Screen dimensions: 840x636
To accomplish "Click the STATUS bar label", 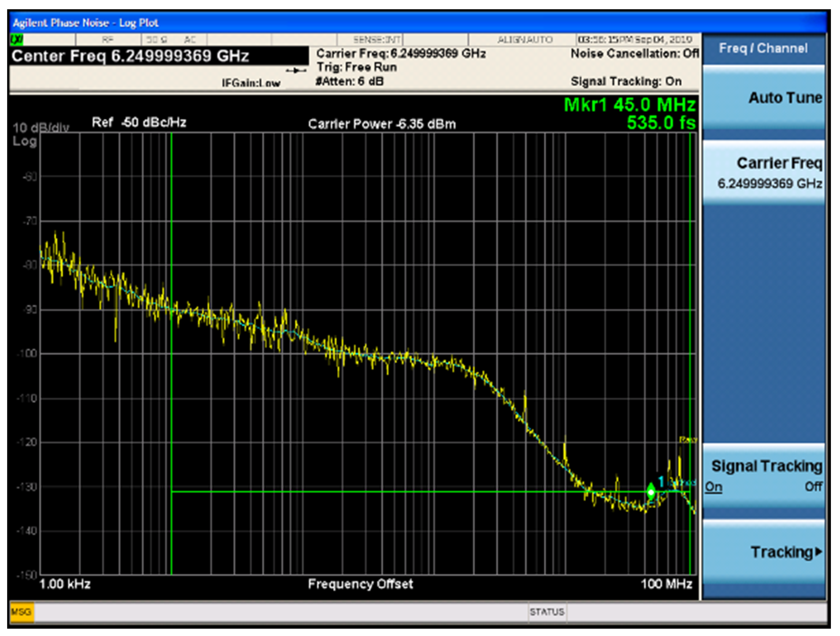I will tap(546, 611).
